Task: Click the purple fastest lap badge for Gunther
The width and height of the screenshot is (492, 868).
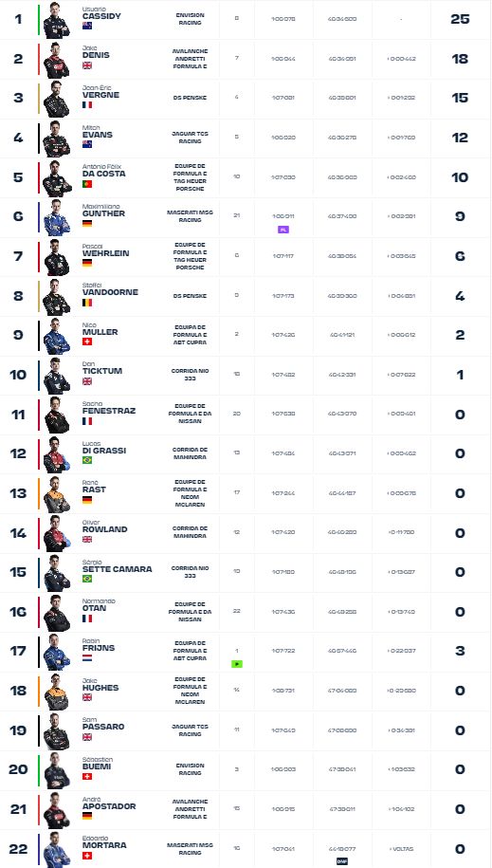Action: (x=282, y=230)
